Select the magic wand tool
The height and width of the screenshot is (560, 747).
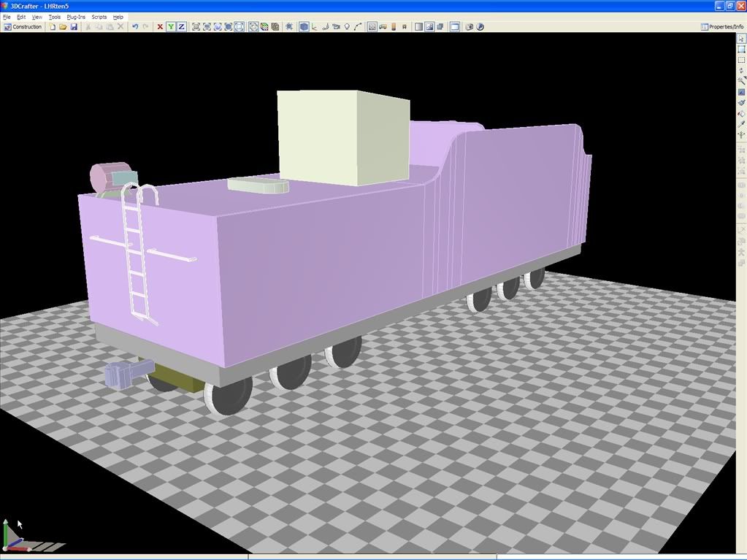pyautogui.click(x=741, y=82)
